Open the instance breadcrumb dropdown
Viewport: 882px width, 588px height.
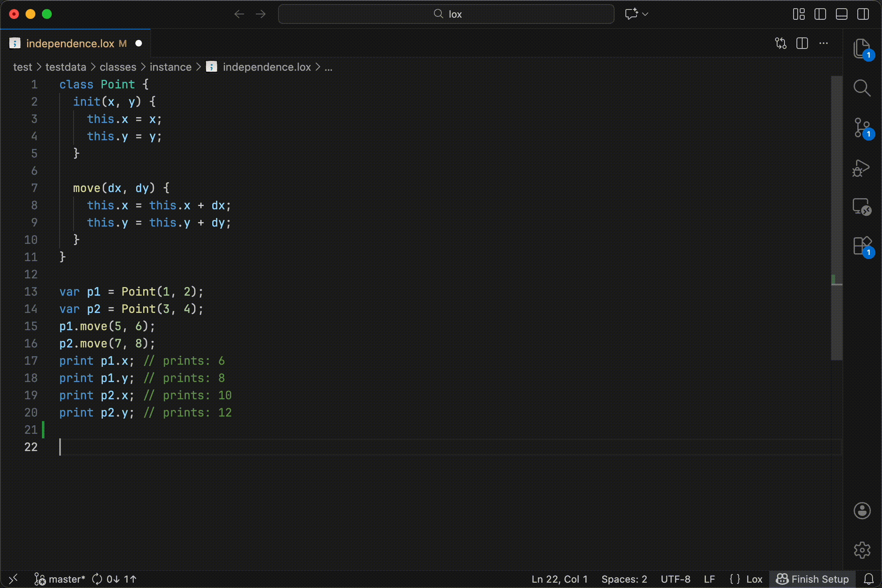tap(170, 67)
